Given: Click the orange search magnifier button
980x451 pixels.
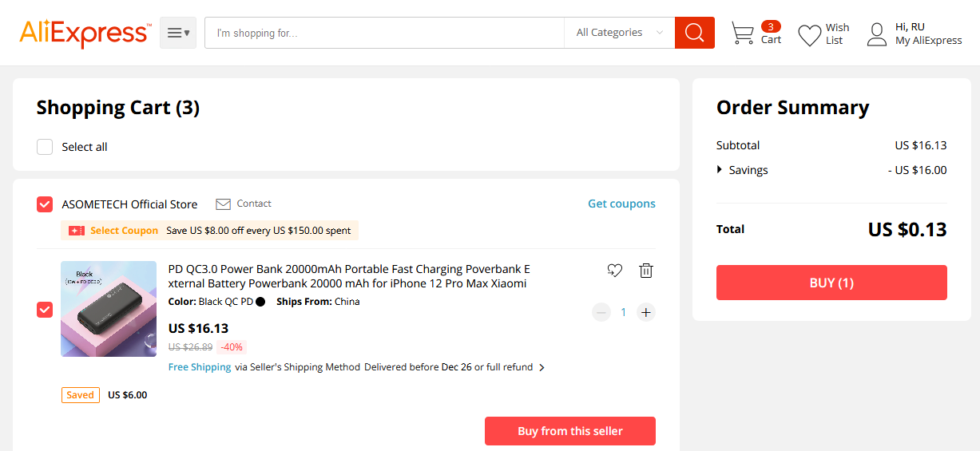Looking at the screenshot, I should tap(694, 33).
